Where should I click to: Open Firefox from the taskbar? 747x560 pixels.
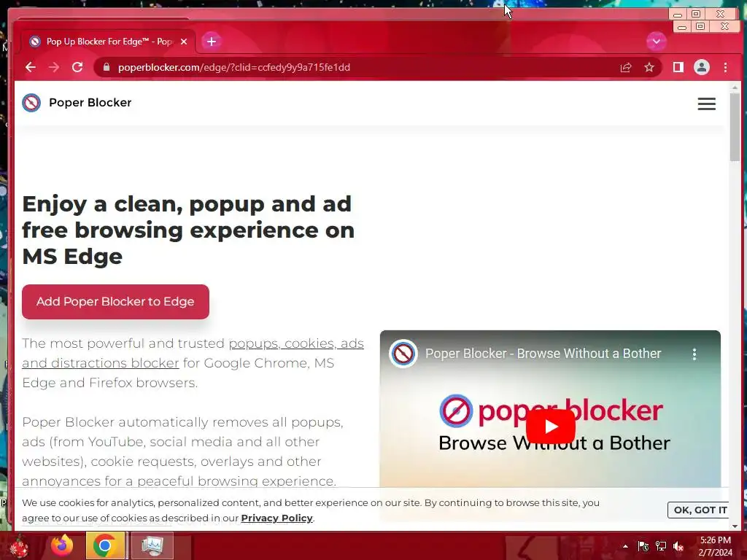point(63,545)
